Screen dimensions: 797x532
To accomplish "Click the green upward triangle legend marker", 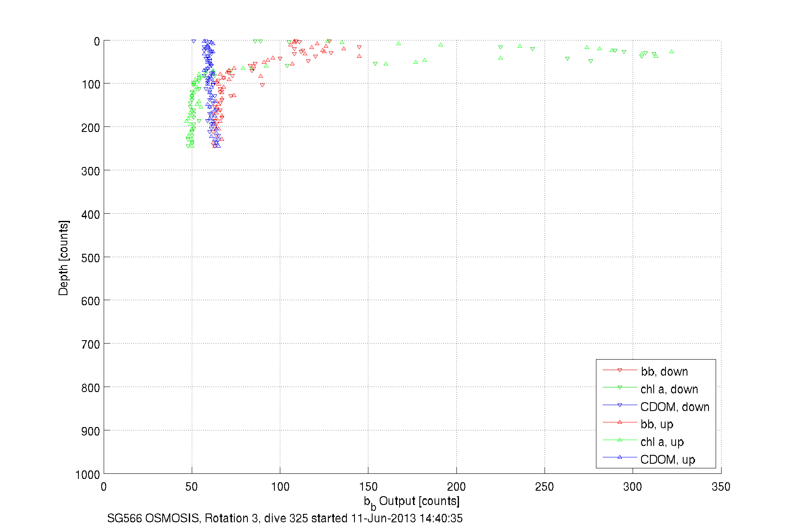I will [x=620, y=440].
